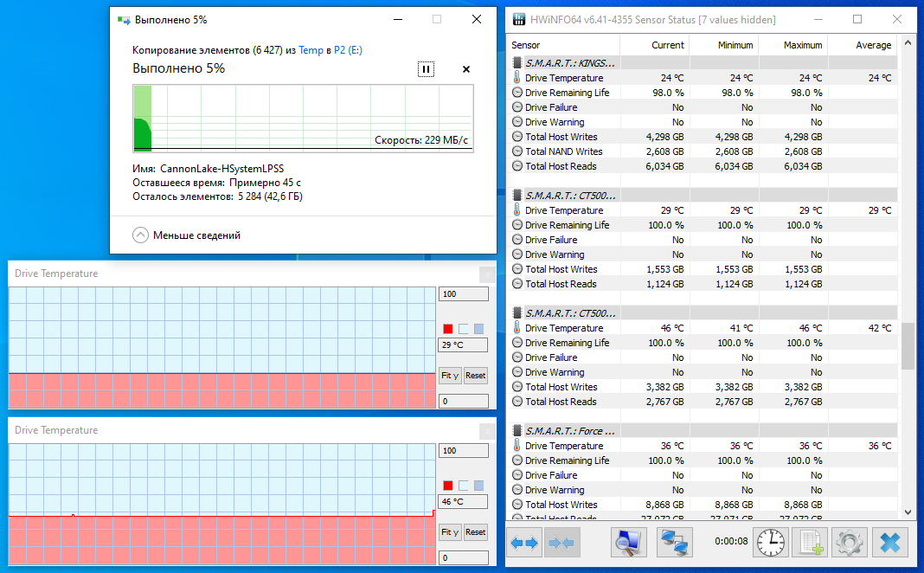Click the left blue navigation arrow in HWiNFO
Screen dimensions: 924x573
(518, 542)
